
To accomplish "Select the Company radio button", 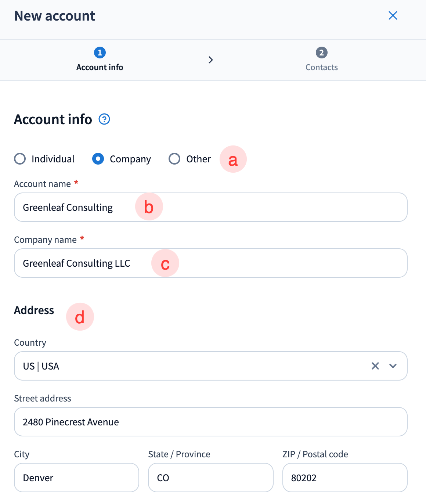I will 98,159.
